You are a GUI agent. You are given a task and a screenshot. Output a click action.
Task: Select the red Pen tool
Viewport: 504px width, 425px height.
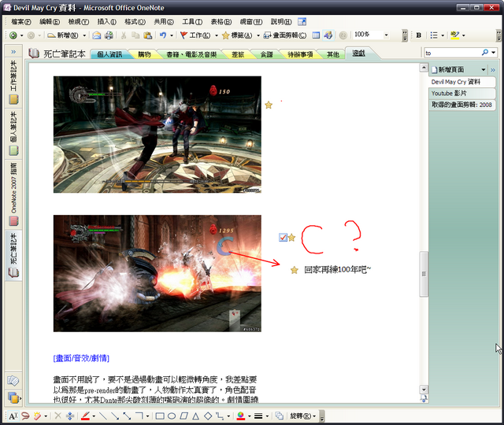tap(85, 416)
